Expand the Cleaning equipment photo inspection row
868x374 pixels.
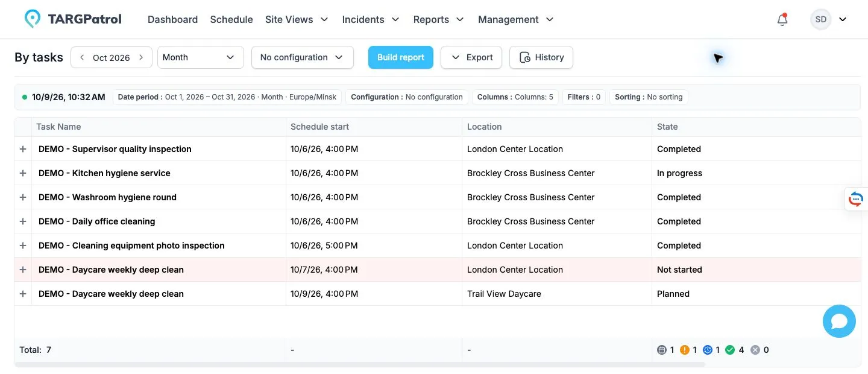pyautogui.click(x=23, y=246)
